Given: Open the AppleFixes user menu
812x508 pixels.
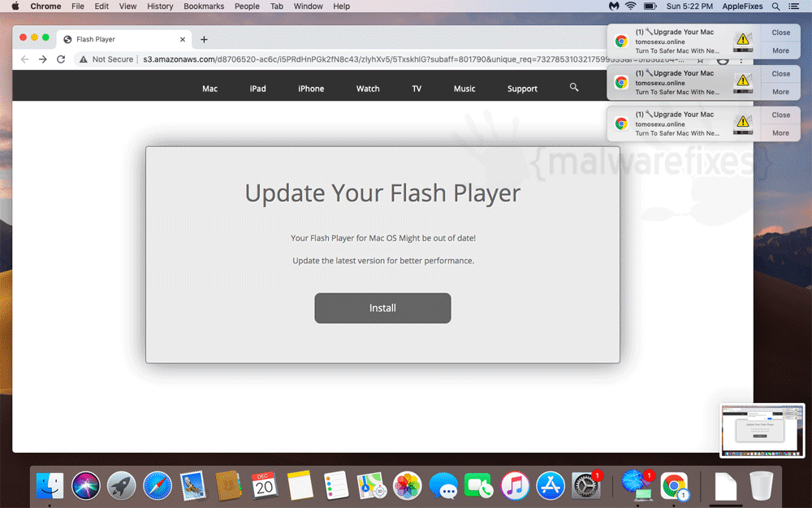Looking at the screenshot, I should click(742, 7).
